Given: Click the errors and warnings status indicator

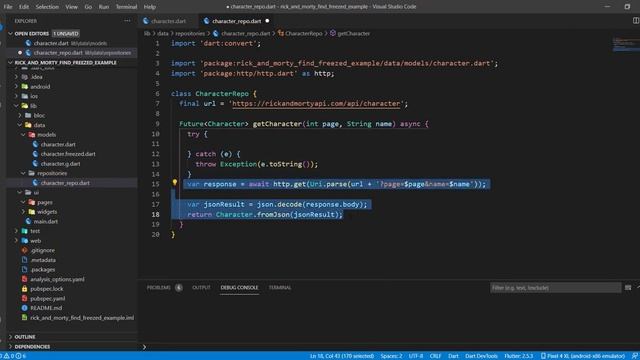Looking at the screenshot, I should (x=14, y=356).
